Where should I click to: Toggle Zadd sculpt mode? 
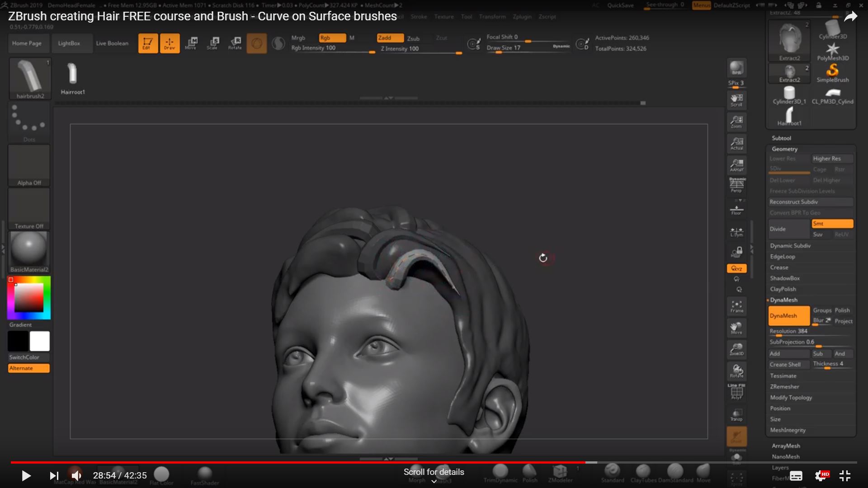pyautogui.click(x=390, y=38)
